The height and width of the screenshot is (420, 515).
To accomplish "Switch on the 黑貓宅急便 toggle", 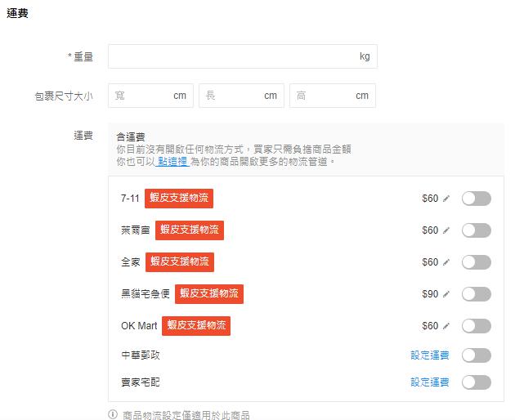I will click(x=477, y=294).
